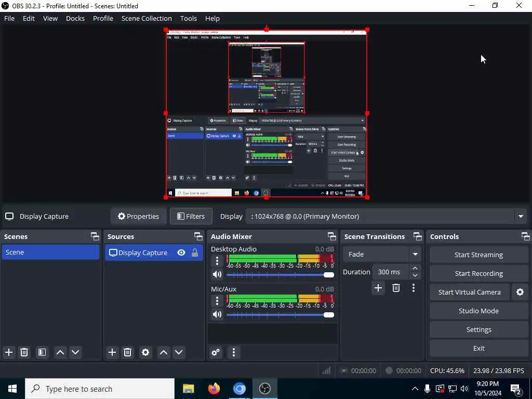
Task: Launch Firefox from taskbar
Action: 214,389
